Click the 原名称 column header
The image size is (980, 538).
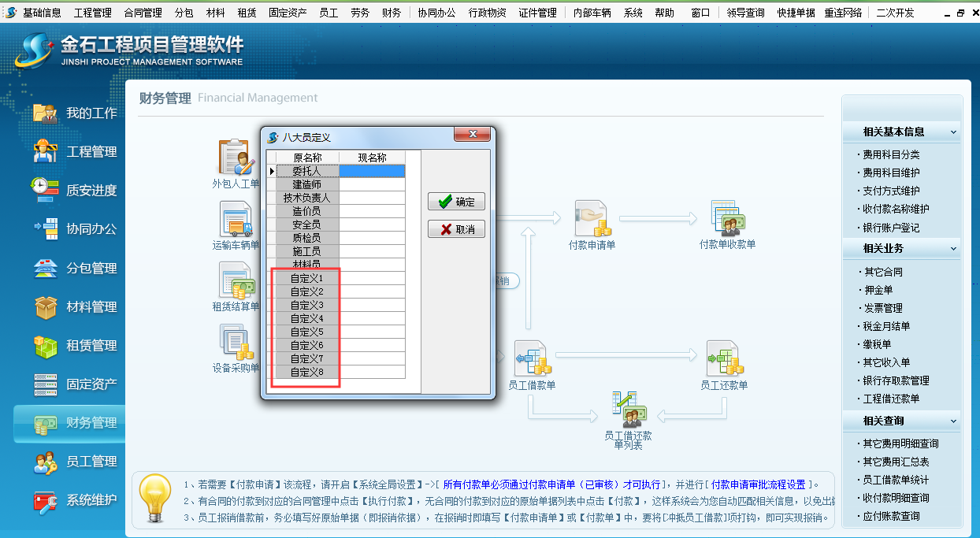click(307, 158)
